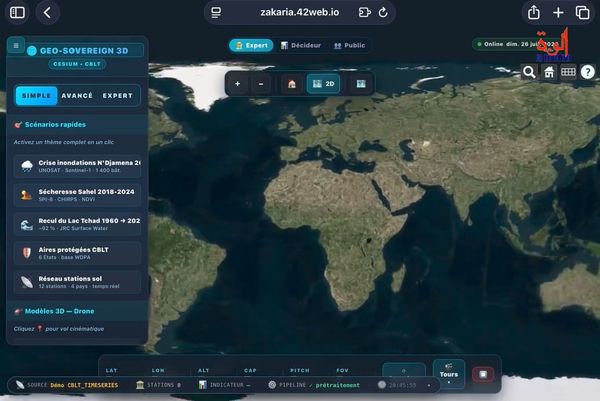Viewport: 600px width, 401px height.
Task: Switch to the EXPERT panel mode
Action: (x=117, y=96)
